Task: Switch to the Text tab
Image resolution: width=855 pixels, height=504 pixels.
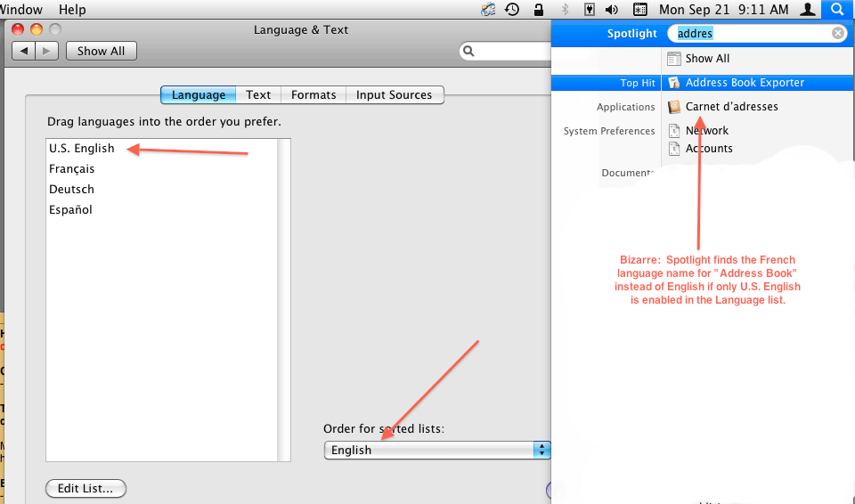Action: coord(258,95)
